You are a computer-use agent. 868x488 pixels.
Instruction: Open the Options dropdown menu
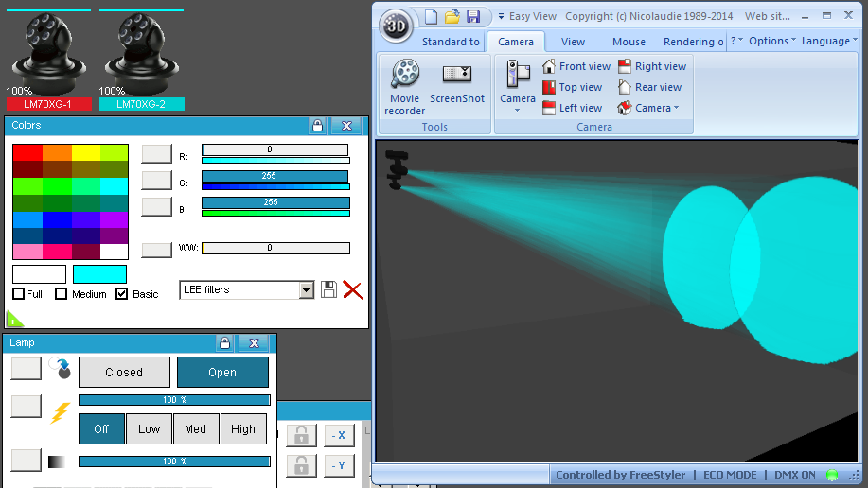[x=772, y=41]
